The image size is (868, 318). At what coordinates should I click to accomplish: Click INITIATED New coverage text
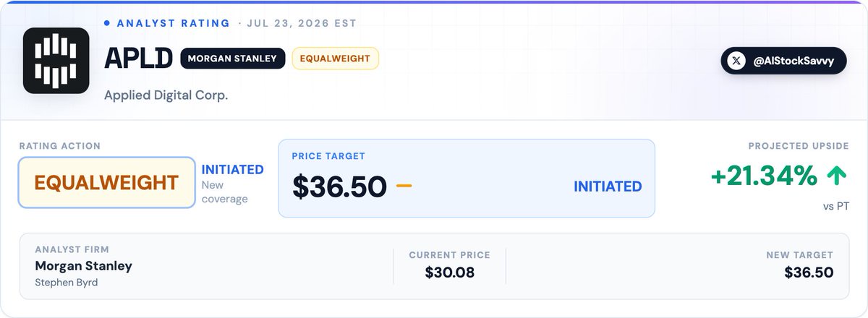[x=232, y=183]
